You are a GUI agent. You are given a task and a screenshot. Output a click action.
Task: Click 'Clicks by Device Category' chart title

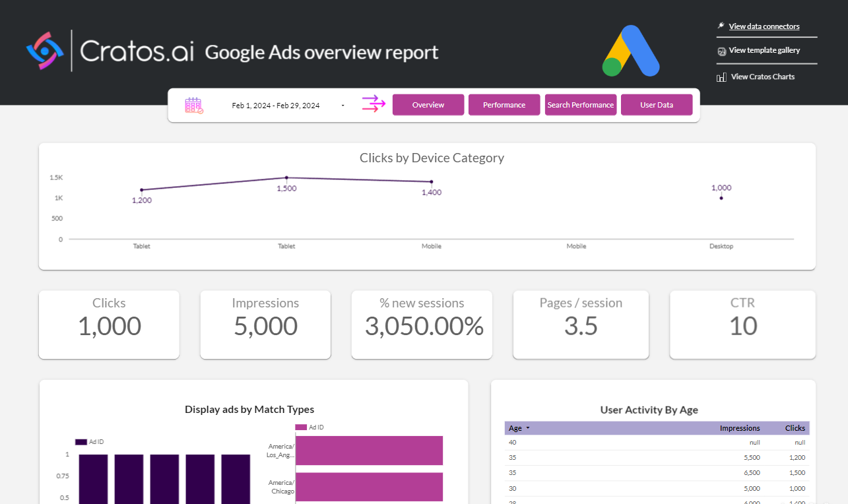432,158
